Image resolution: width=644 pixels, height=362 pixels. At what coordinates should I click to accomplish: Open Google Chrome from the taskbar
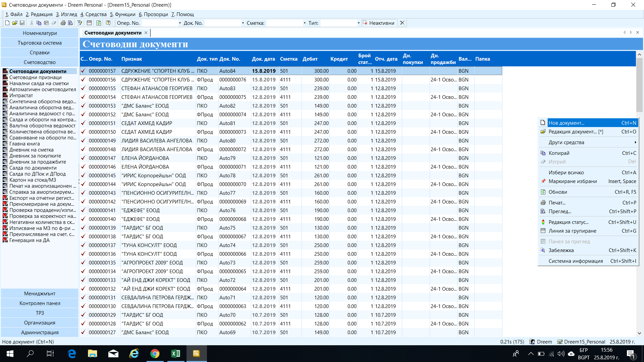(155, 354)
